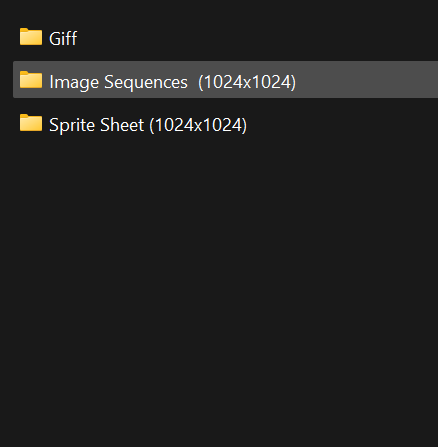Click the blank area right of Sprite Sheet
The image size is (438, 447).
click(342, 124)
